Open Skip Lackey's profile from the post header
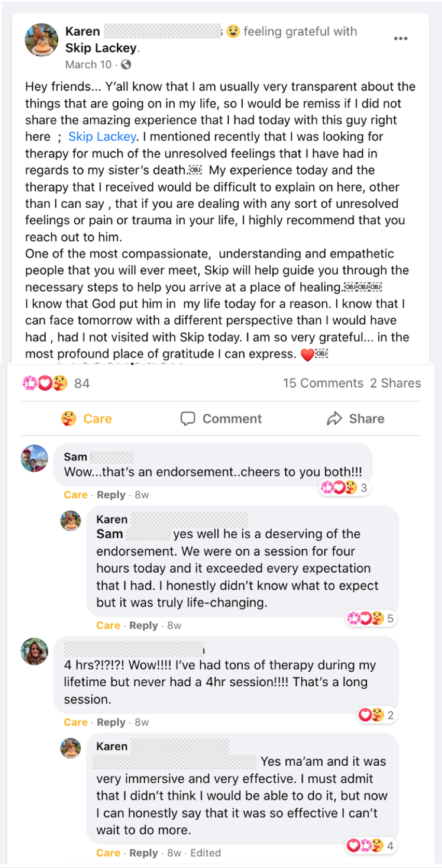442x868 pixels. pyautogui.click(x=101, y=48)
